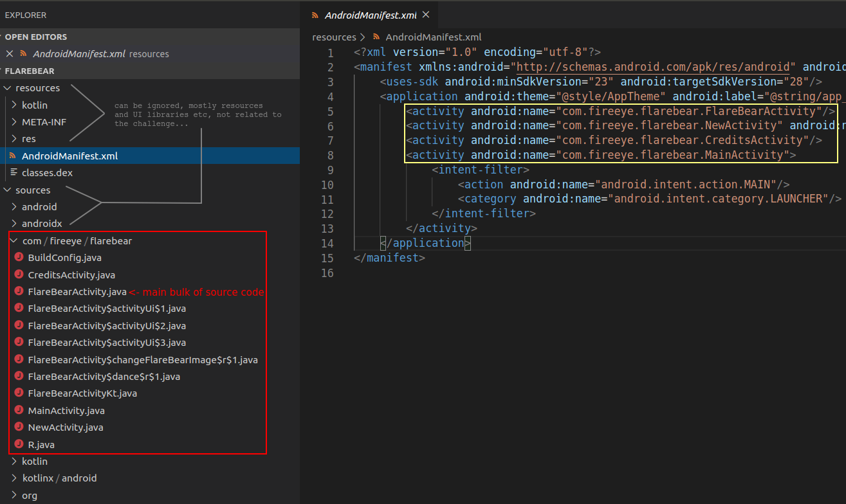Image resolution: width=846 pixels, height=504 pixels.
Task: Click the file icon beside classes.dex
Action: tap(14, 172)
